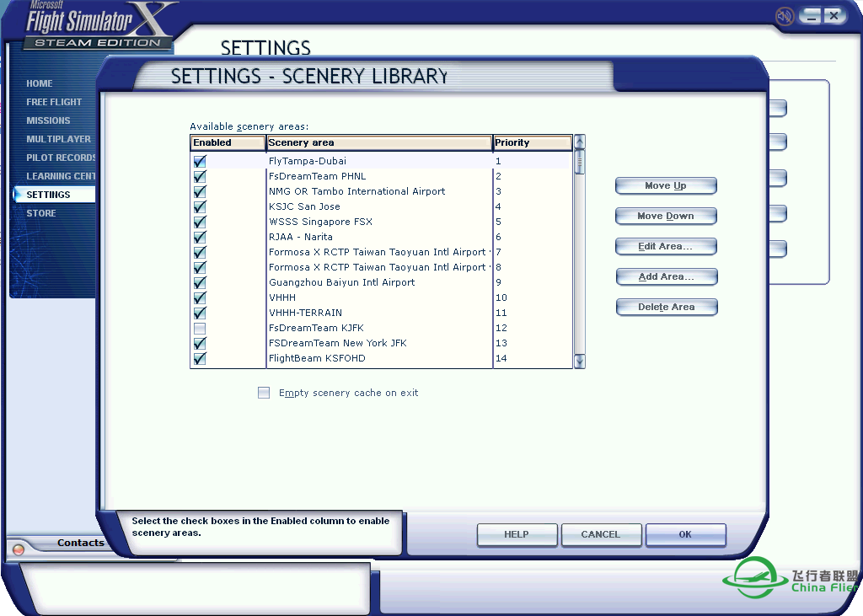Click the red Contacts status icon

(19, 549)
